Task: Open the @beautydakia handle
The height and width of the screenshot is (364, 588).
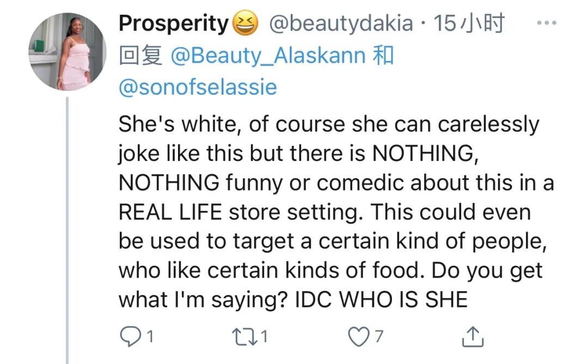Action: point(340,24)
